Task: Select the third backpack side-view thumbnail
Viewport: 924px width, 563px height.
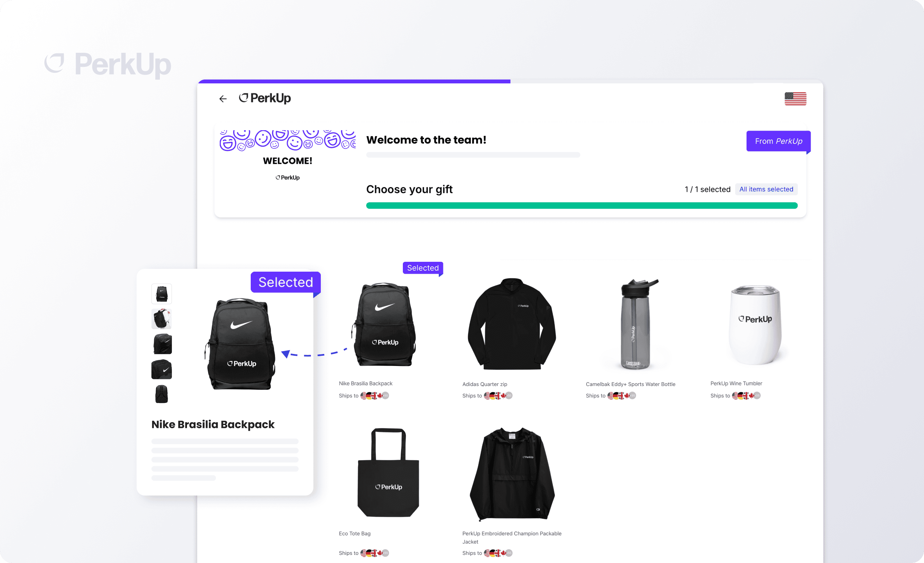Action: coord(162,344)
